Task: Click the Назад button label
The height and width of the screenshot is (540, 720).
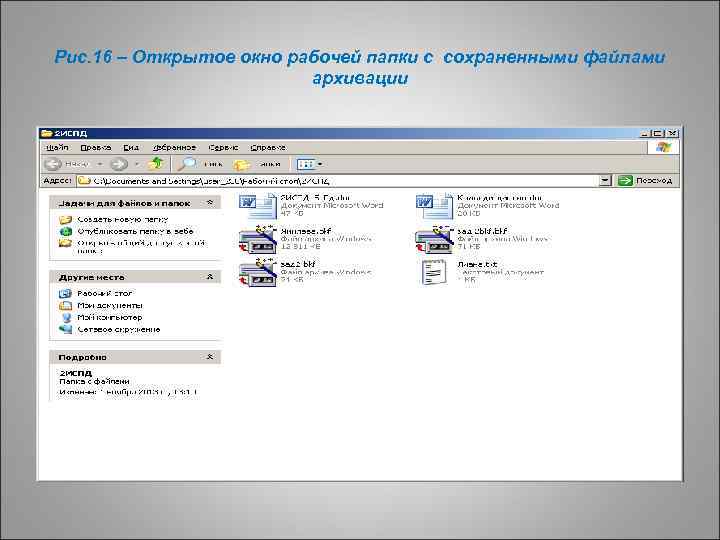Action: (x=77, y=164)
